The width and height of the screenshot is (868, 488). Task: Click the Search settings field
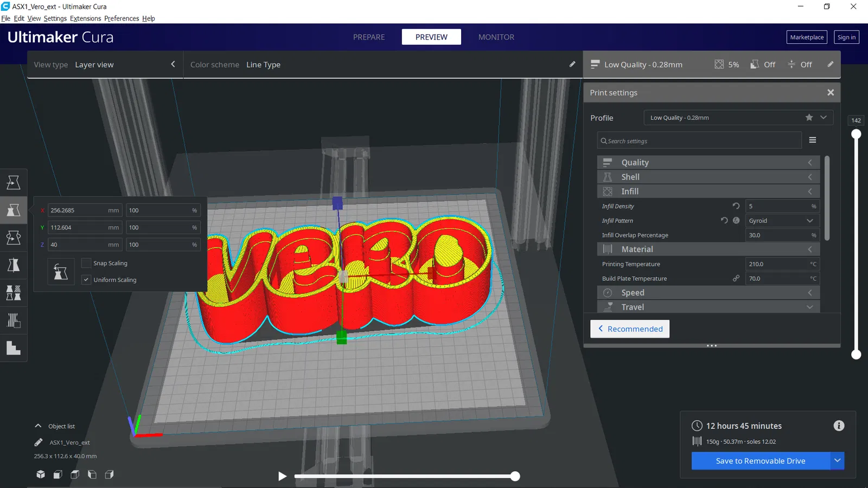click(x=699, y=141)
